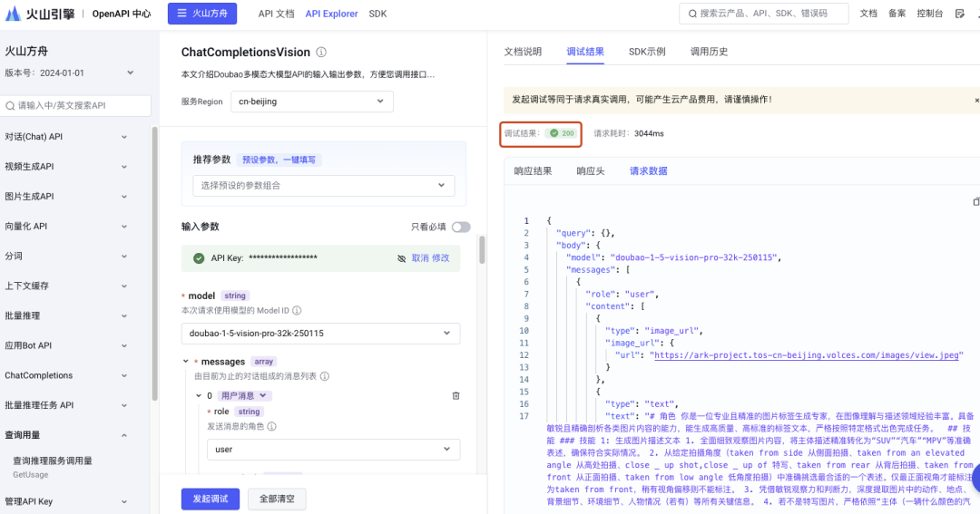Expand 上下文缓存 sidebar section

(66, 286)
